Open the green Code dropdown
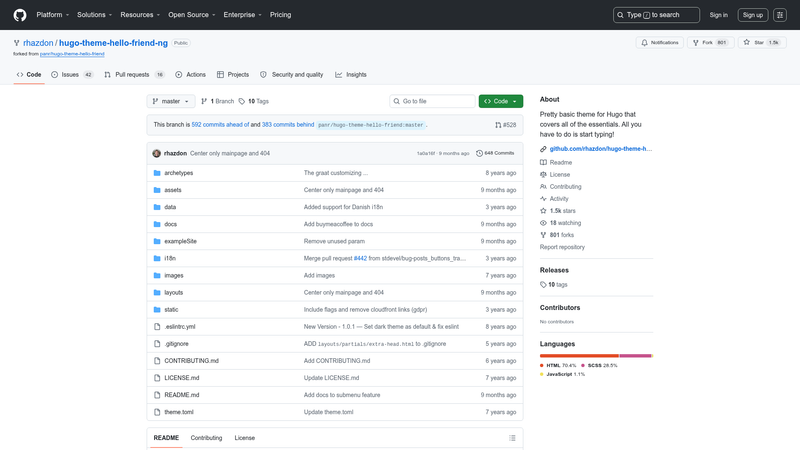The height and width of the screenshot is (450, 800). point(501,101)
